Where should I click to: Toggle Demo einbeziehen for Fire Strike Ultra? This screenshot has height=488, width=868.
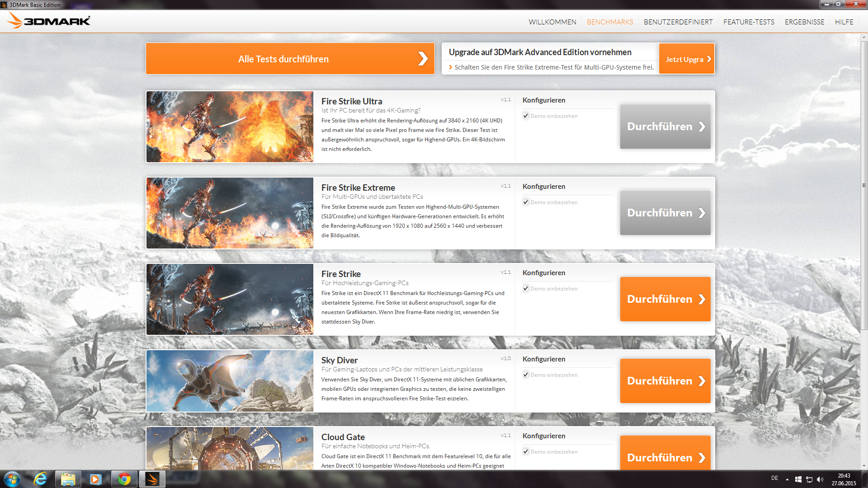526,116
